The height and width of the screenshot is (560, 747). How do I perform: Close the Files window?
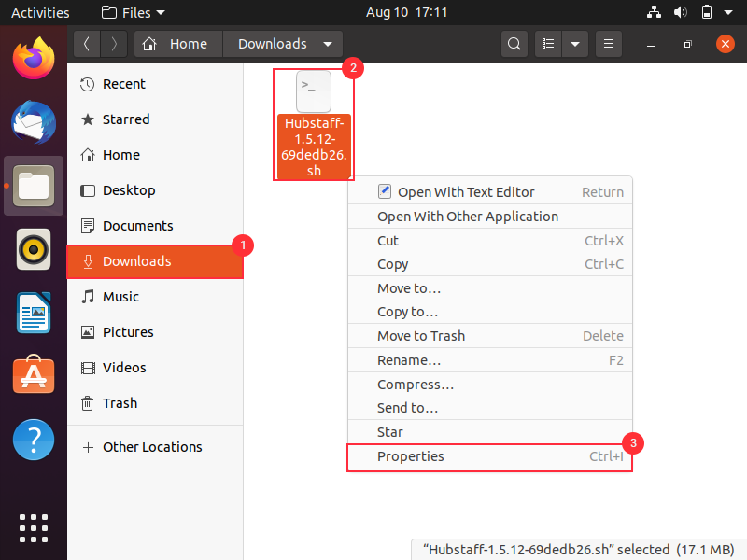click(726, 44)
